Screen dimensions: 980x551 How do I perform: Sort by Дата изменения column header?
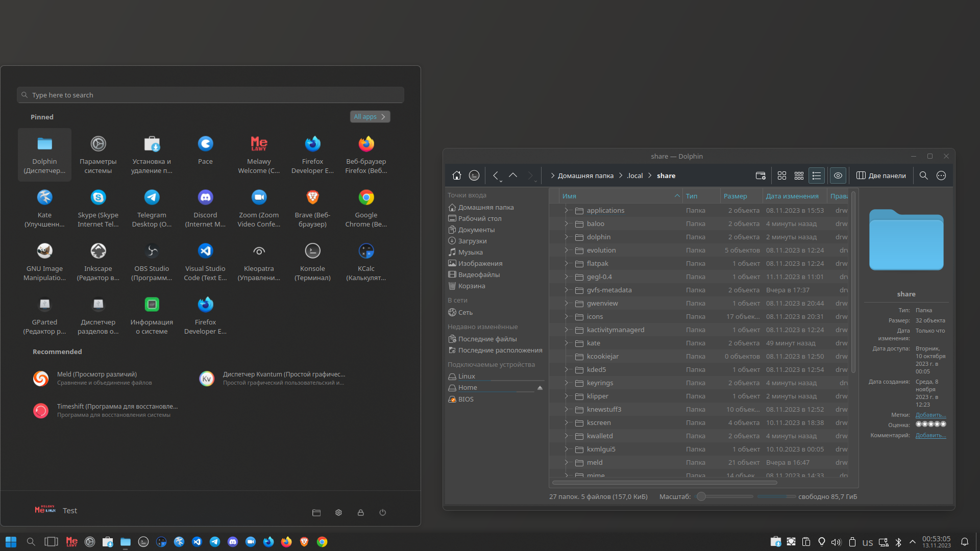pyautogui.click(x=792, y=196)
